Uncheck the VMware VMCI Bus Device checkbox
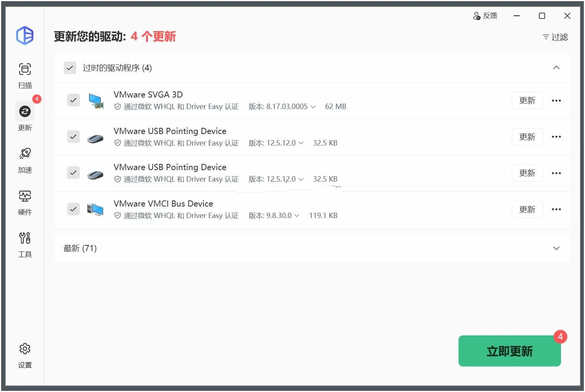This screenshot has height=392, width=585. tap(73, 209)
